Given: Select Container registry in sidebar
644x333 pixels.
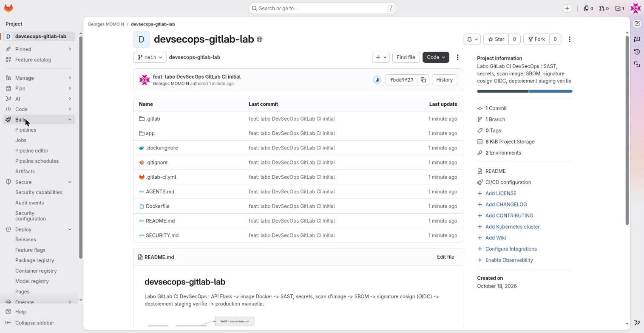Looking at the screenshot, I should (36, 271).
